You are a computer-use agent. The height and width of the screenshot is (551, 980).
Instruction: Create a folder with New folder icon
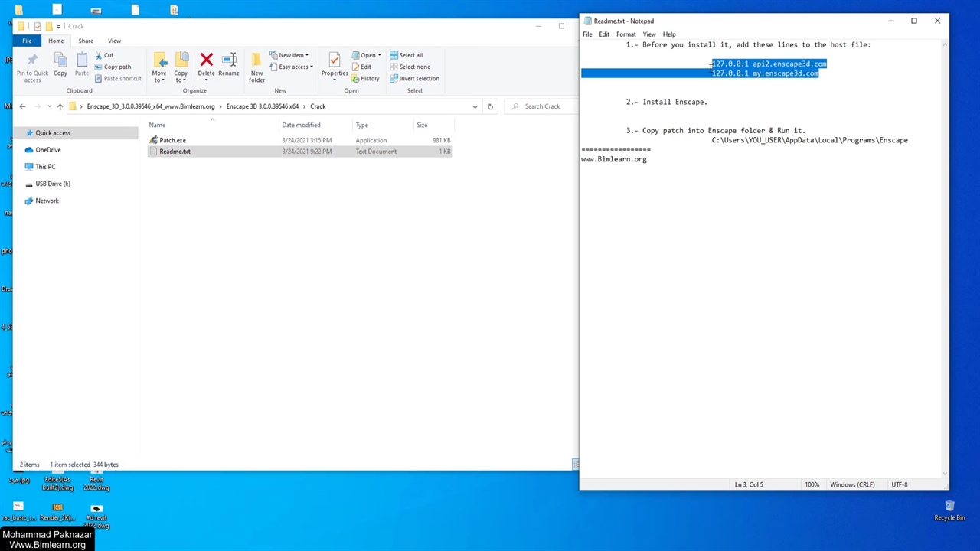coord(256,61)
